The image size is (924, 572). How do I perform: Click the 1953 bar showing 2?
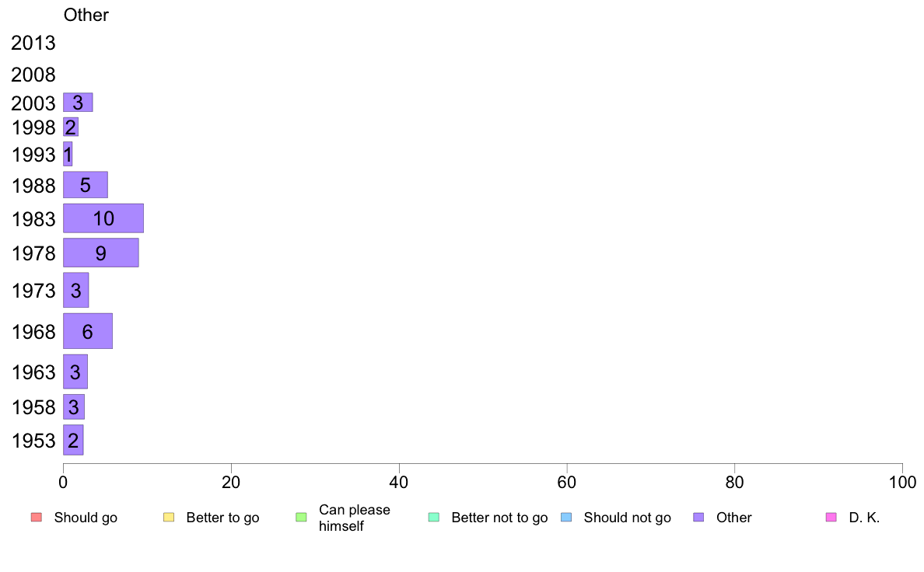point(73,440)
